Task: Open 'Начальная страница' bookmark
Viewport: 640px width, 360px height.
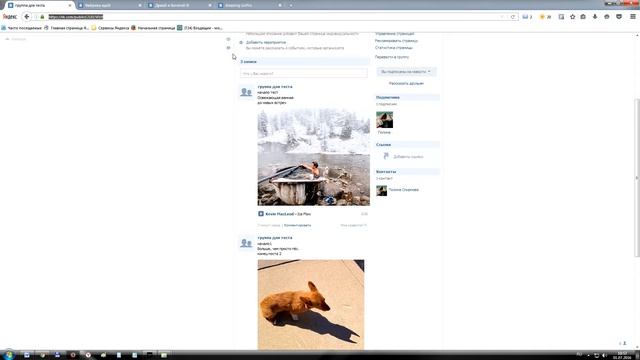Action: (x=153, y=28)
